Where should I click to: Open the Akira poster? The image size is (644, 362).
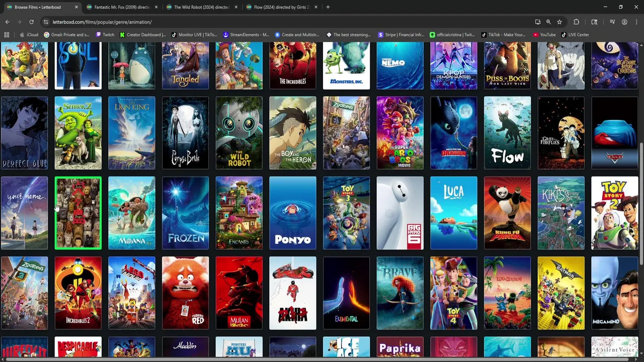[293, 293]
